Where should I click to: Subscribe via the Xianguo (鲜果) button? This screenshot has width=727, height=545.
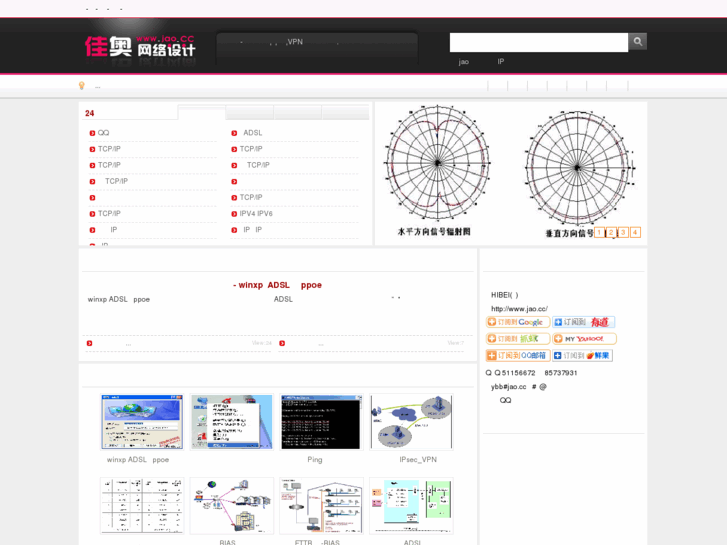point(582,355)
